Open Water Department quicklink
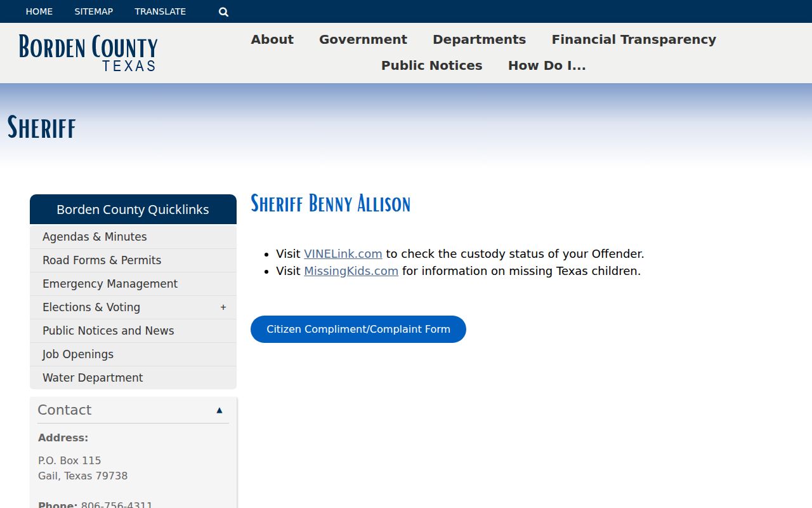The image size is (812, 508). point(133,378)
